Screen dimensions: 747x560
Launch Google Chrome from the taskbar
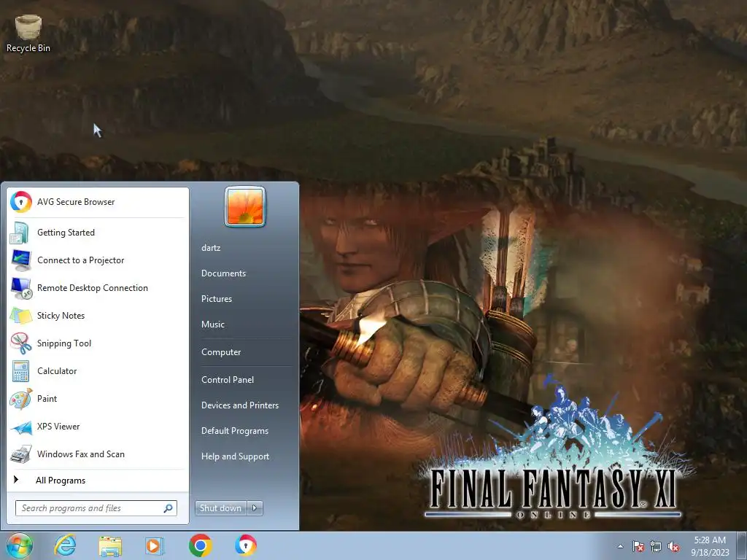coord(200,545)
